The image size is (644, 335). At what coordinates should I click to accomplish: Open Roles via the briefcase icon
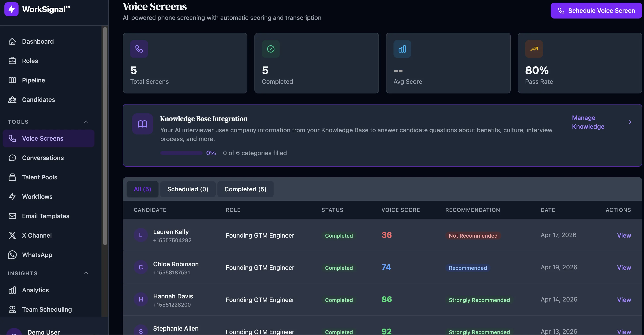(x=12, y=61)
